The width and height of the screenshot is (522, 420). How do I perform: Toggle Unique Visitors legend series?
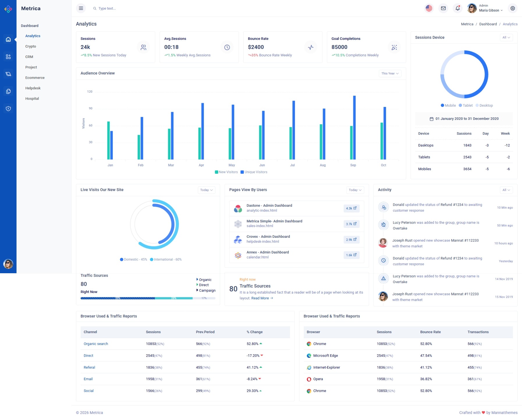254,172
